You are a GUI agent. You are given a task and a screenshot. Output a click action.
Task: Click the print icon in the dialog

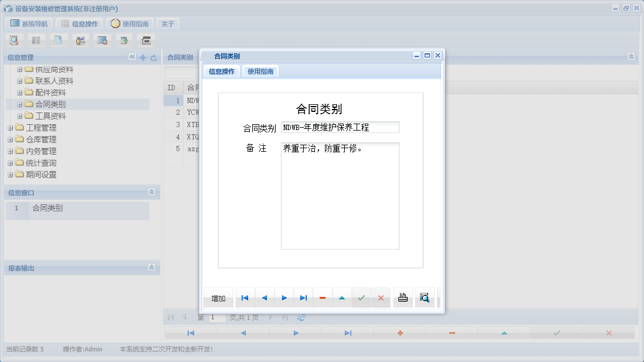pyautogui.click(x=402, y=298)
